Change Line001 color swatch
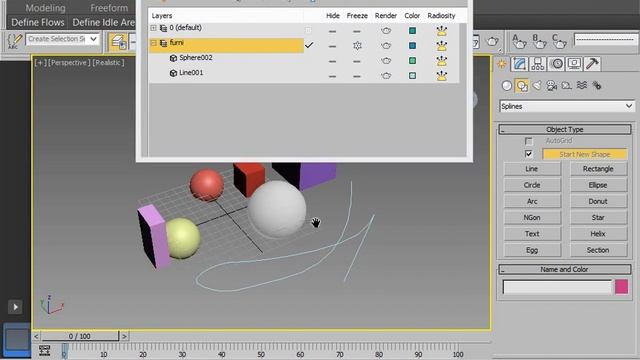This screenshot has width=640, height=360. click(412, 76)
